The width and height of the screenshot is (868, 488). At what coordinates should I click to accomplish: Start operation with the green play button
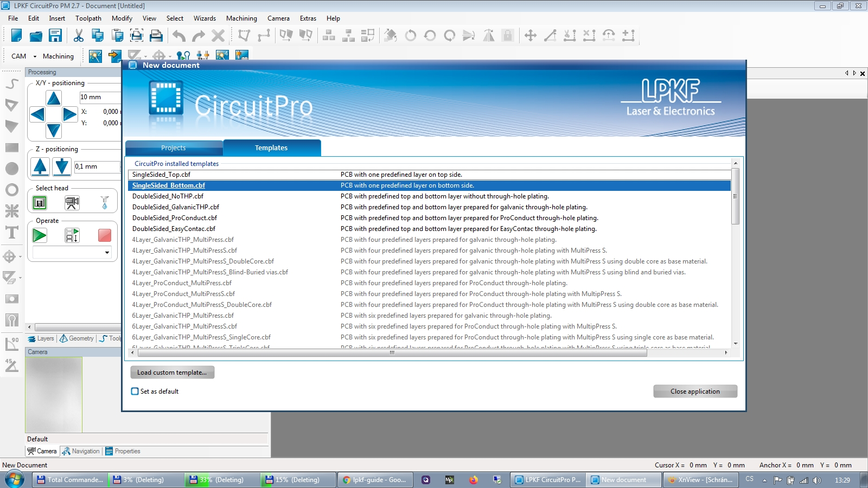[40, 235]
